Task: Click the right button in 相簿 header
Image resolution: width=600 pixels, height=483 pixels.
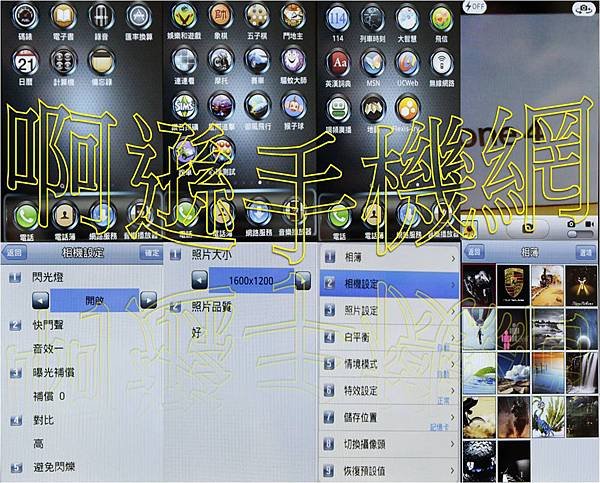Action: coord(585,252)
